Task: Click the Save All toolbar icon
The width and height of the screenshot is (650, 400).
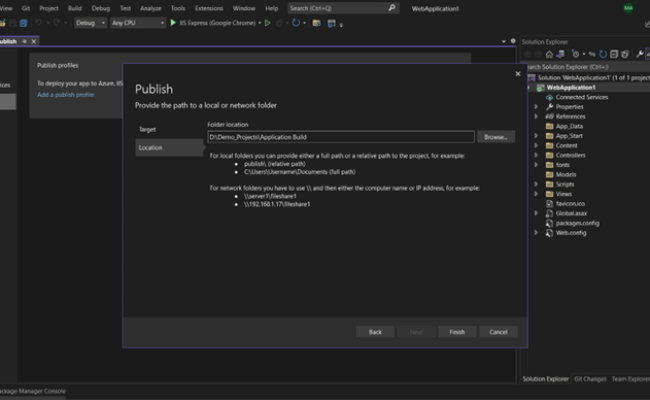Action: pos(24,23)
